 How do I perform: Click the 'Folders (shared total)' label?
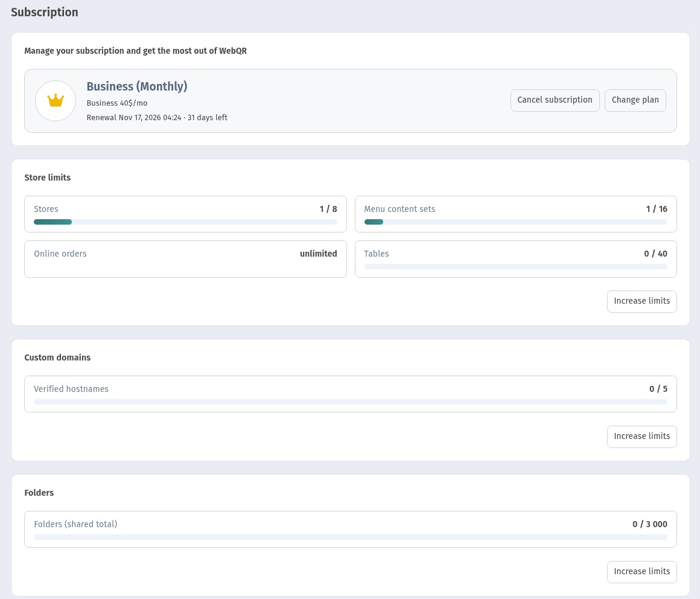click(75, 524)
